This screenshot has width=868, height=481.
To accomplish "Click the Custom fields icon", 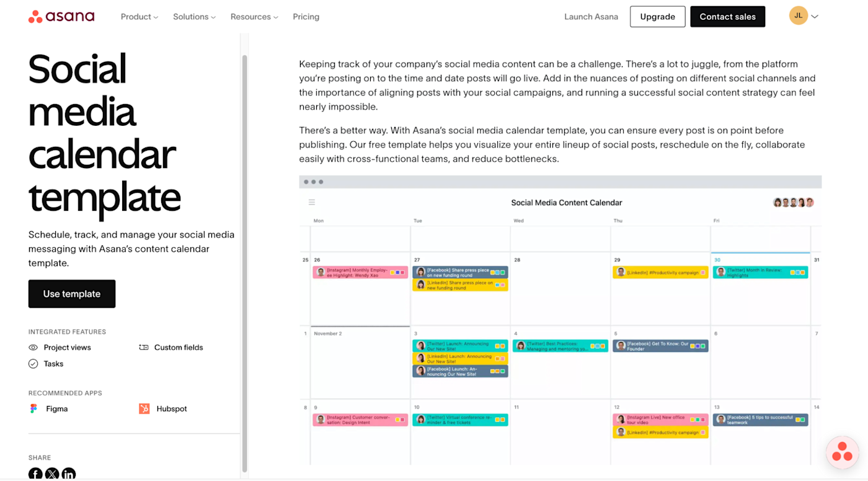I will (x=144, y=348).
